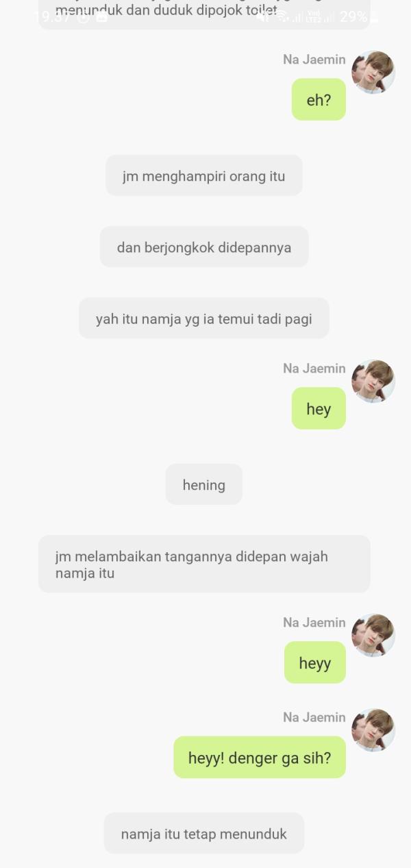This screenshot has width=411, height=868.
Task: Tap the "heyy! denger ga sih?" bubble
Action: (x=260, y=758)
